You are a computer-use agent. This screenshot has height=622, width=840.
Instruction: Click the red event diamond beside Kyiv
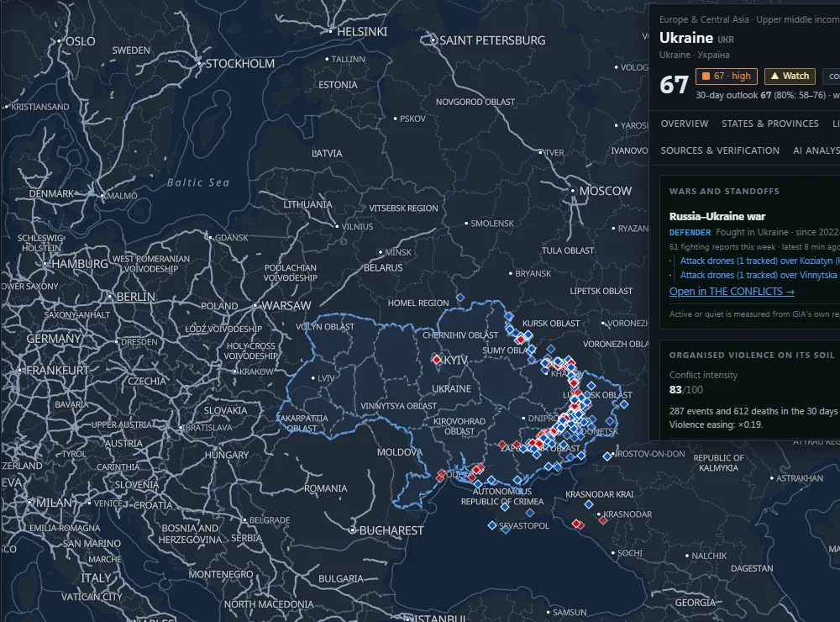click(437, 359)
